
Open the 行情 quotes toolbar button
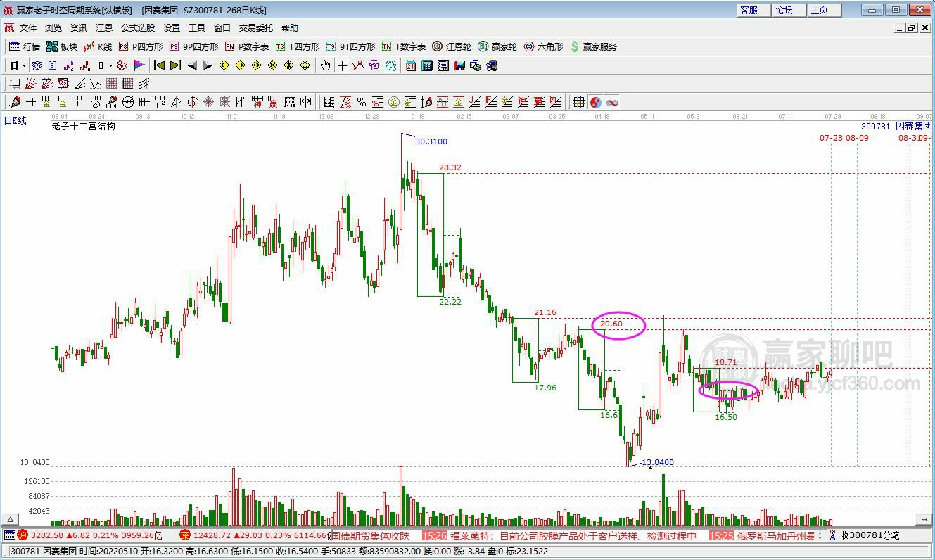[x=25, y=46]
